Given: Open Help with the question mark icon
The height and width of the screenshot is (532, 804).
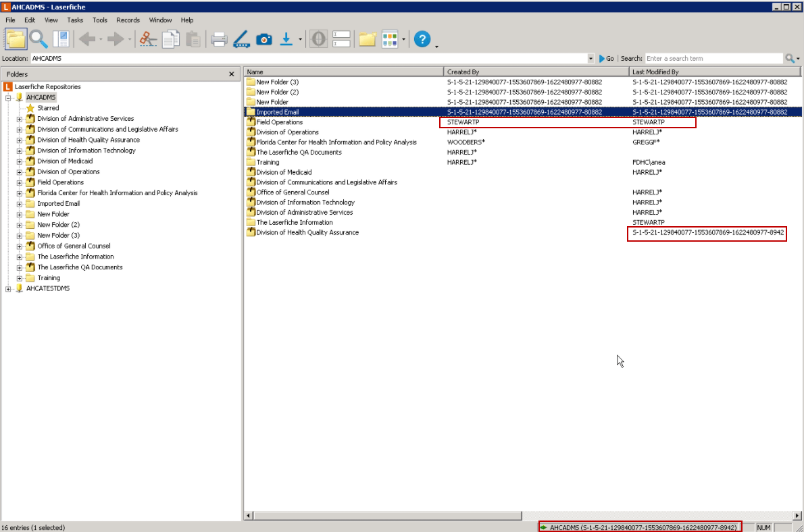Looking at the screenshot, I should (422, 39).
